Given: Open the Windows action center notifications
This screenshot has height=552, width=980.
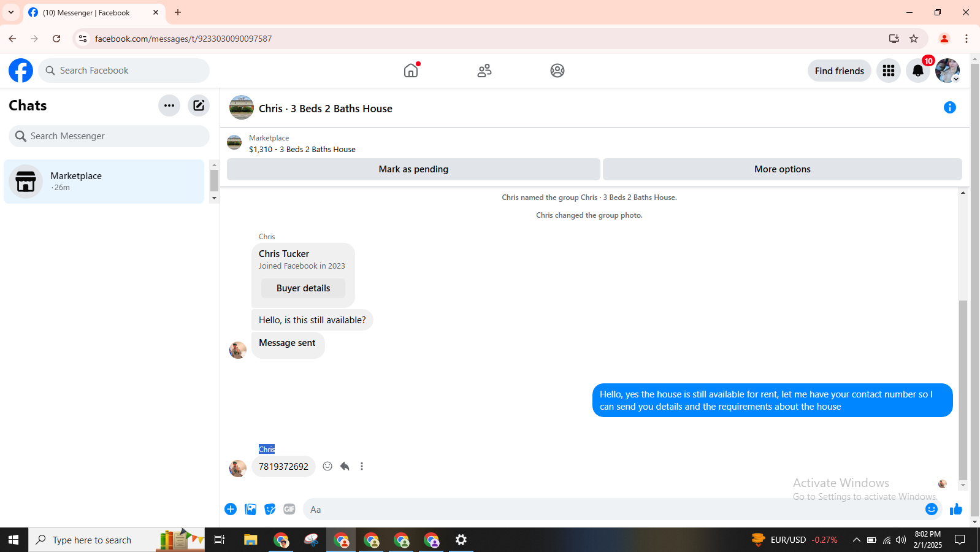Looking at the screenshot, I should pos(960,540).
